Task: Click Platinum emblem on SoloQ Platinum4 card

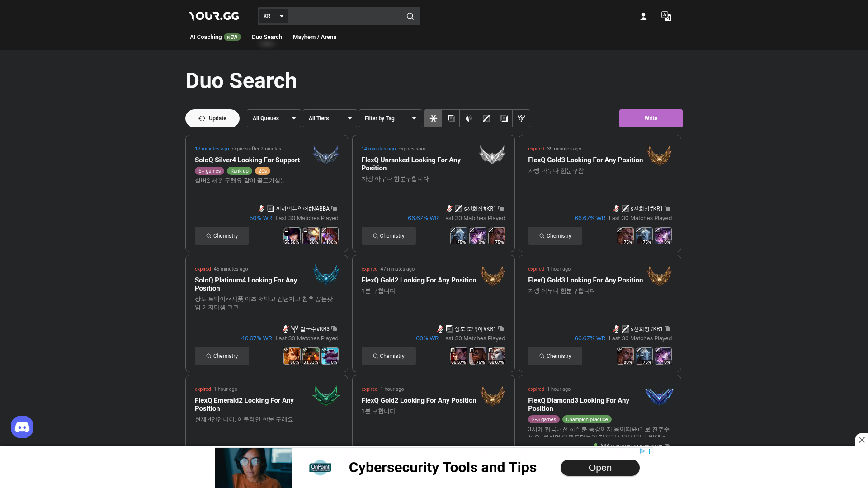Action: [x=325, y=275]
